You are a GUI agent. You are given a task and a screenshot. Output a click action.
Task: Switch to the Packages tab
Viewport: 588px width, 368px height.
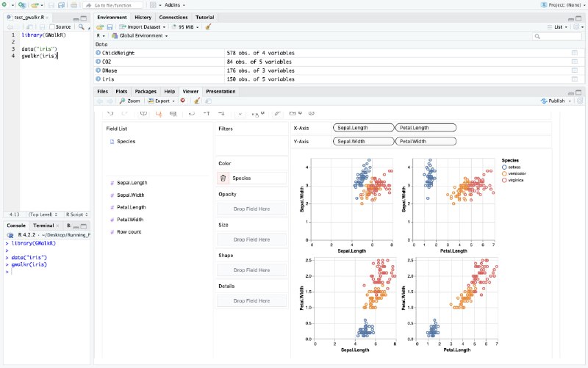pos(145,91)
